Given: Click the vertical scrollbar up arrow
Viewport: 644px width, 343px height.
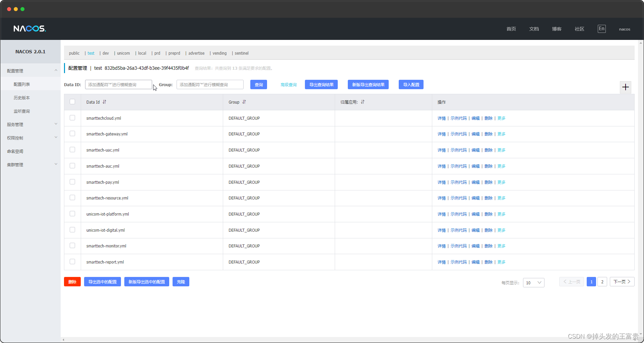Looking at the screenshot, I should 641,43.
